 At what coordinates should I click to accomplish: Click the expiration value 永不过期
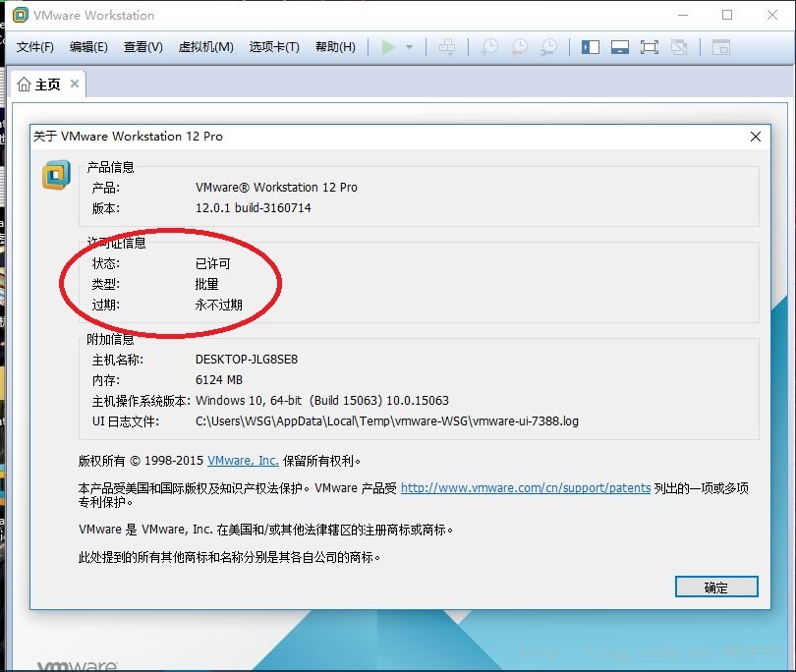pyautogui.click(x=219, y=305)
